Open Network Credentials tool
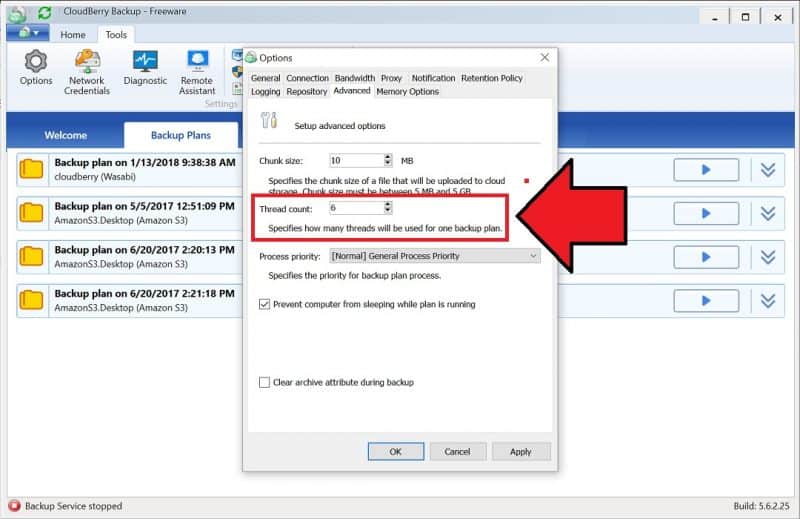The width and height of the screenshot is (800, 519). (87, 72)
